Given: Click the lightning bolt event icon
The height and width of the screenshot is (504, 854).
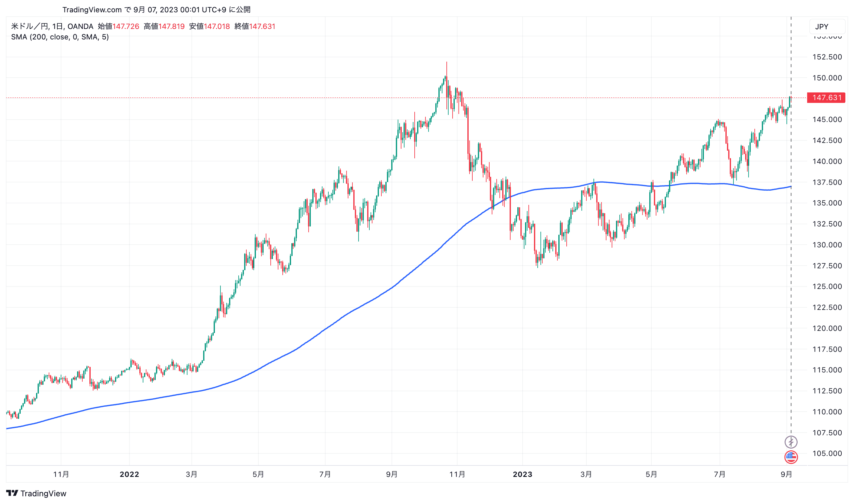Looking at the screenshot, I should pos(790,442).
